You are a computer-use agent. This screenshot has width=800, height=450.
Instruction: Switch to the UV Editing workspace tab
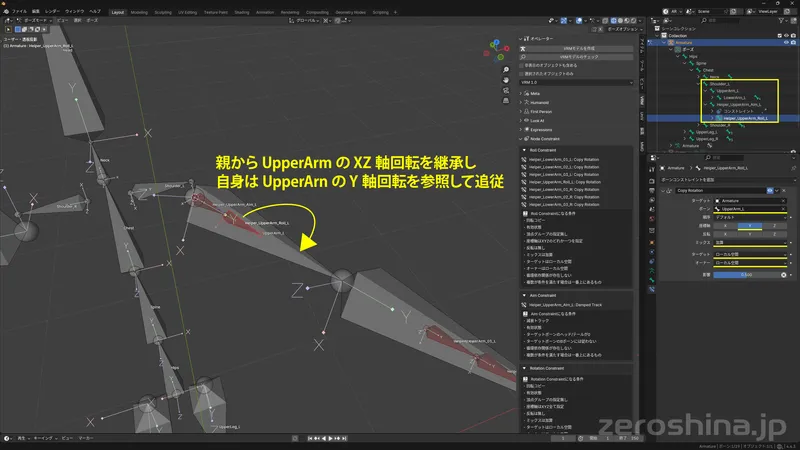click(x=187, y=12)
